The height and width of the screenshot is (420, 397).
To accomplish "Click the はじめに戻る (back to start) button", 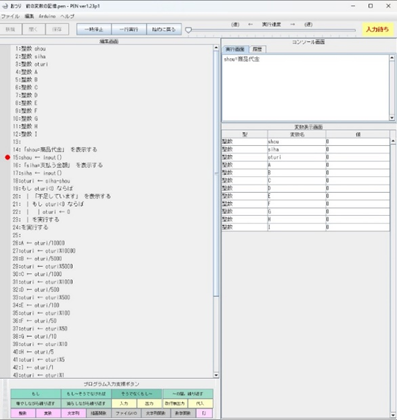I will click(164, 29).
